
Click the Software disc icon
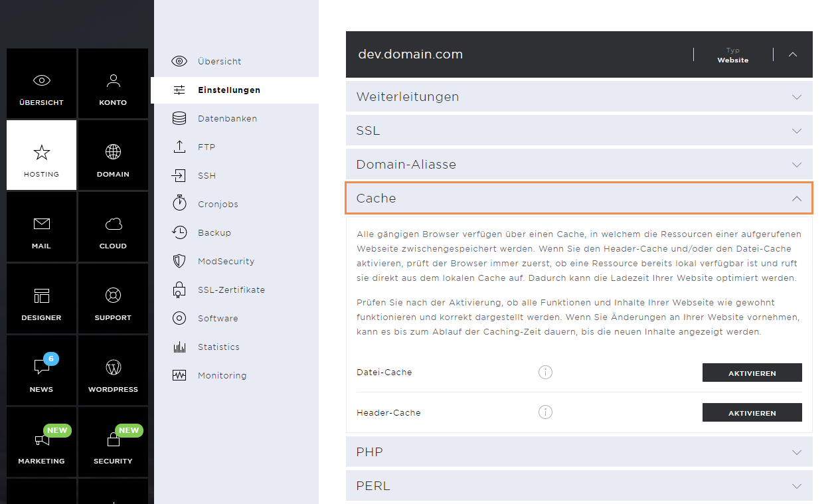[x=179, y=318]
